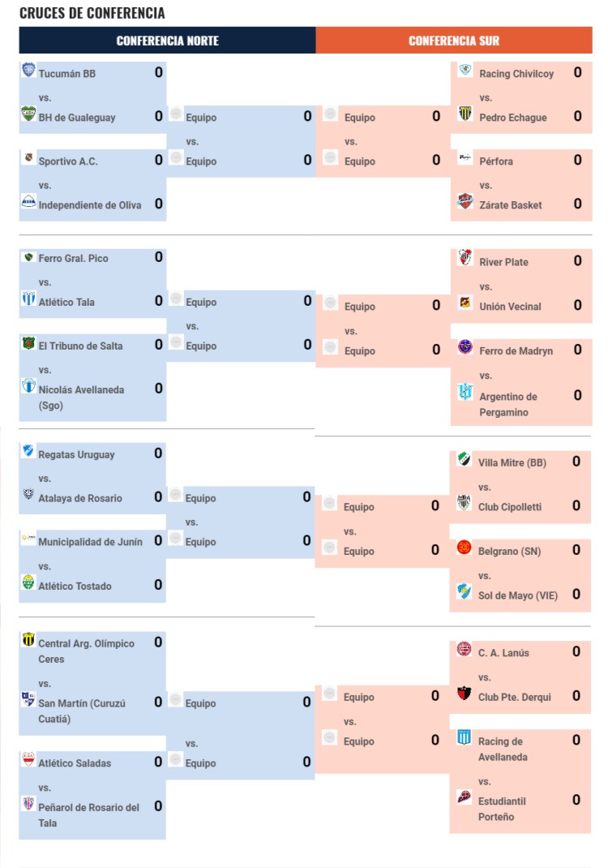Click the Tucumán BB team crest
Screen dimensions: 608x868
coord(28,70)
